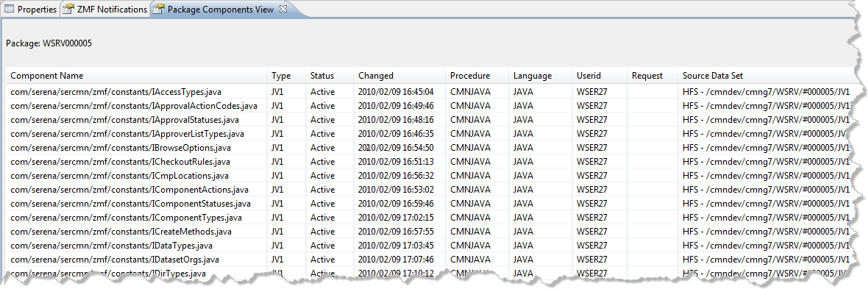Sort by the Type column header
This screenshot has height=289, width=868.
(286, 76)
